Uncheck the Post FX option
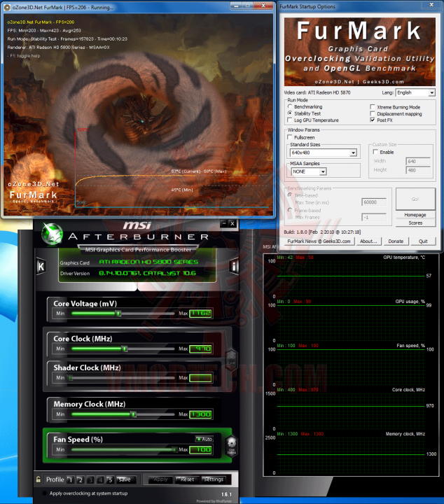 tap(373, 120)
